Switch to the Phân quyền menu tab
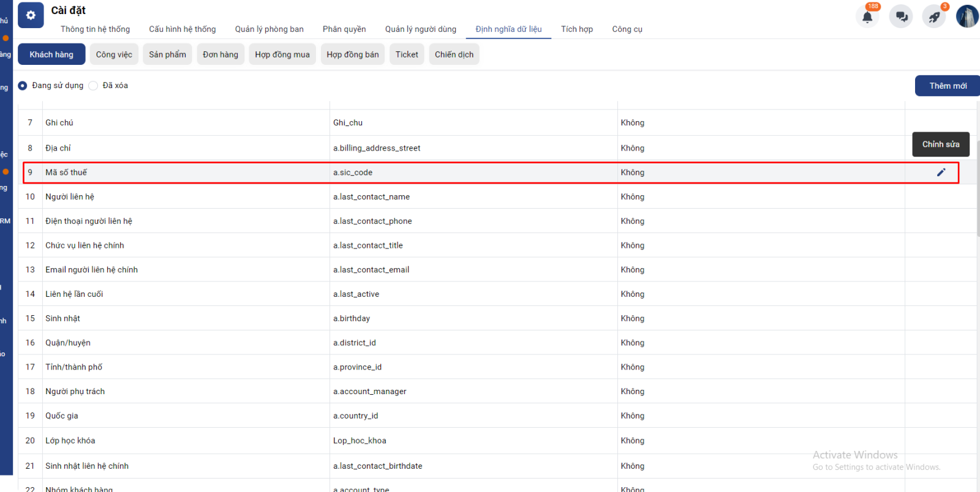980x492 pixels. click(344, 29)
